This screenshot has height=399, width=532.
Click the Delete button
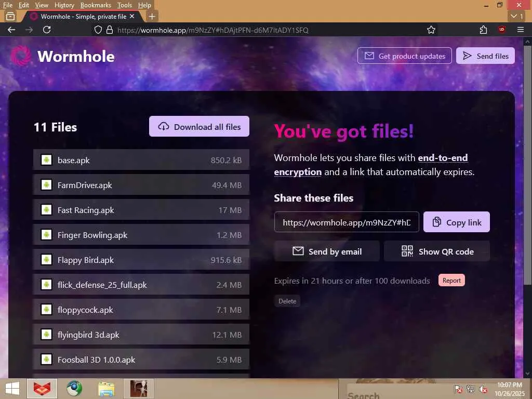pos(287,301)
